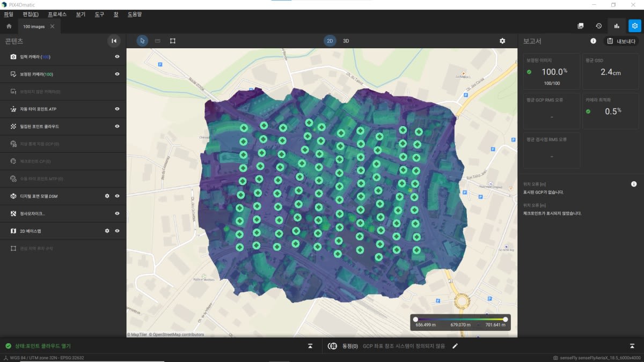
Task: Collapse the right panel using bottom-right arrow
Action: [632, 346]
